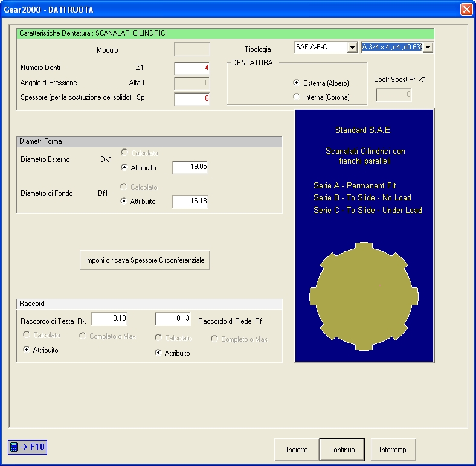Click 'Serie C - To Slide - Under Load' text
Screen dimensions: 476x466
tap(368, 210)
